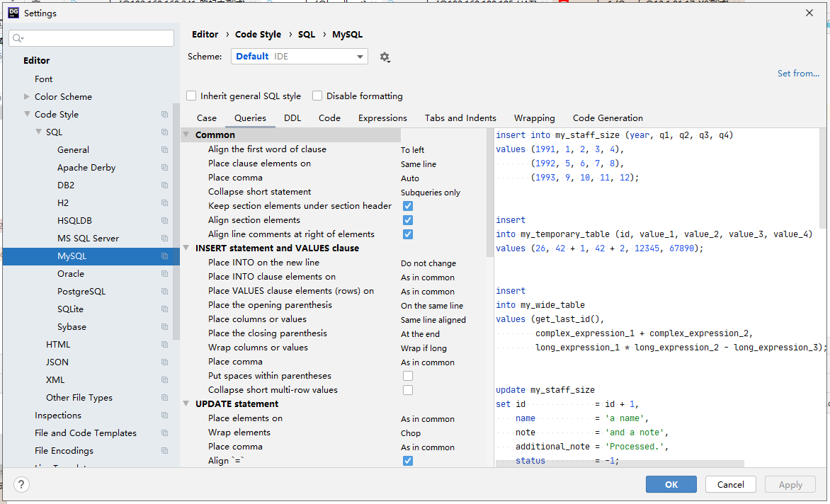The image size is (830, 504).
Task: Open the Code Generation tab
Action: pyautogui.click(x=608, y=118)
